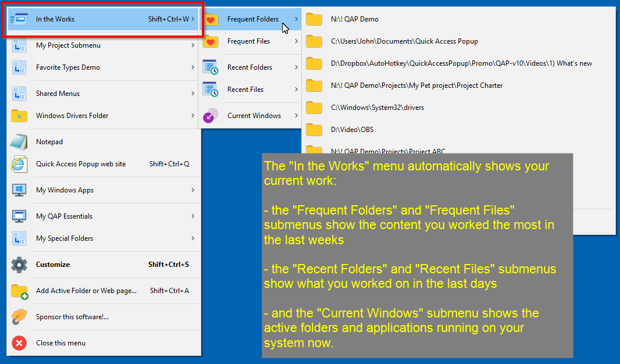Image resolution: width=620 pixels, height=364 pixels.
Task: Click the folder icon beside N:\! QAP Demo
Action: (314, 19)
